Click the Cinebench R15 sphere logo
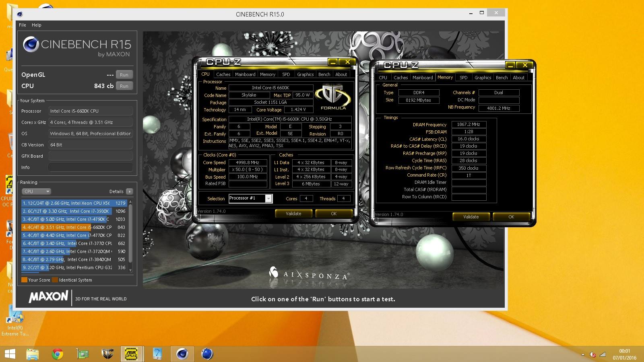The image size is (644, 362). (31, 44)
